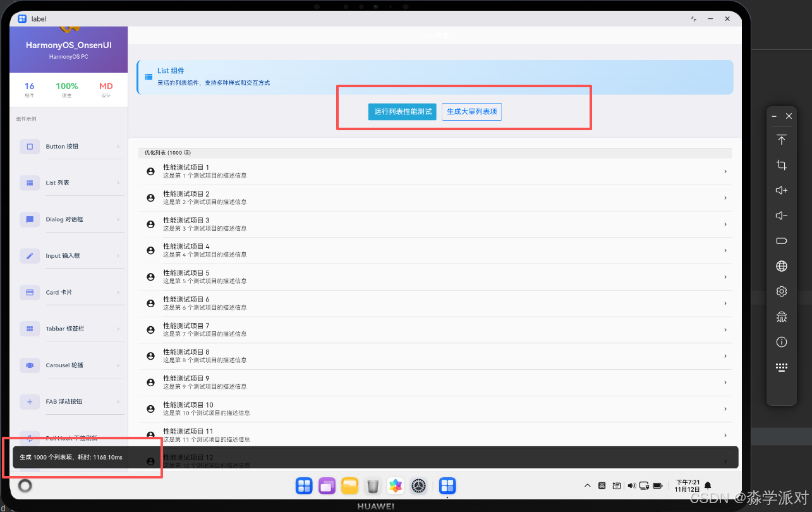Open the blue launcher grid in dock

coord(304,485)
